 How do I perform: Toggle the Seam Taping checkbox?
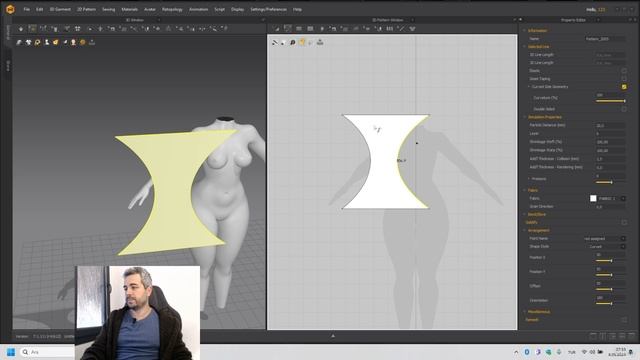(x=624, y=78)
